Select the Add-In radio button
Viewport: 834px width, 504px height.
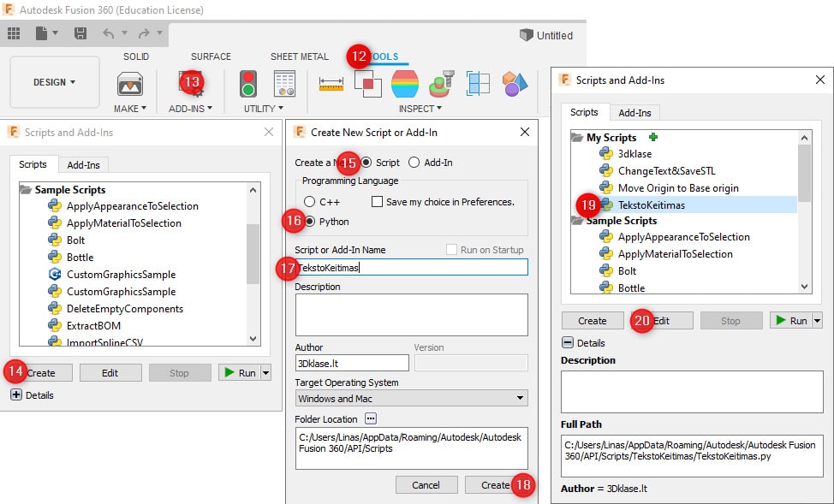(x=414, y=163)
